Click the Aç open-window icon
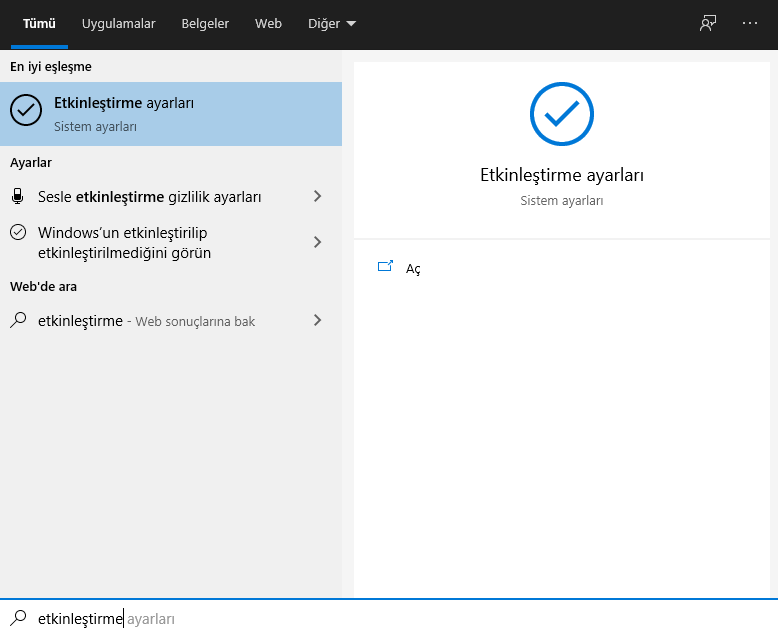 (x=385, y=267)
